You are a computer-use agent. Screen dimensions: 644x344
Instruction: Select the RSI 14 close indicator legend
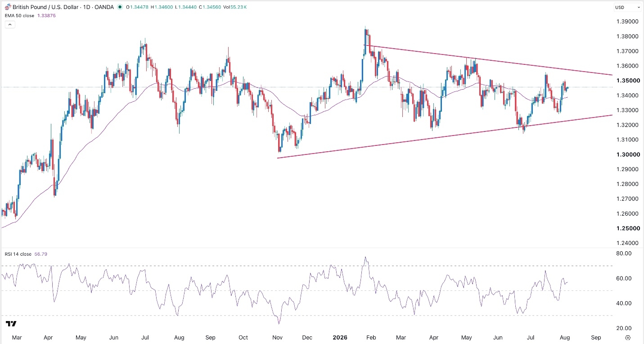[18, 254]
